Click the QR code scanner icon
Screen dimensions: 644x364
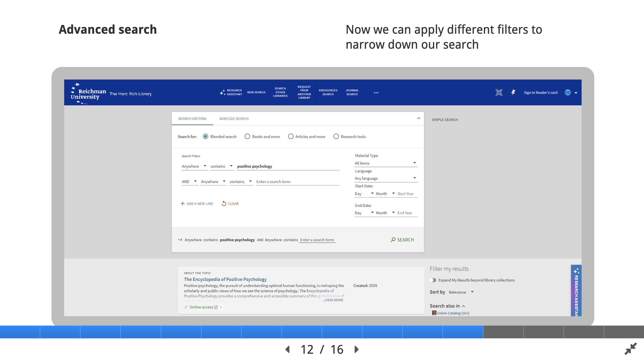click(x=499, y=92)
